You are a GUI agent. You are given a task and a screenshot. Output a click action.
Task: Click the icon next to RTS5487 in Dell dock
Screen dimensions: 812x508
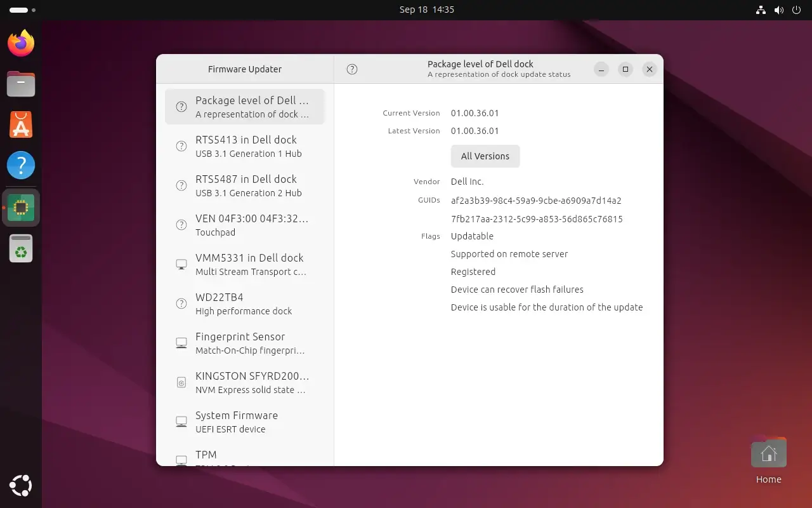(181, 185)
